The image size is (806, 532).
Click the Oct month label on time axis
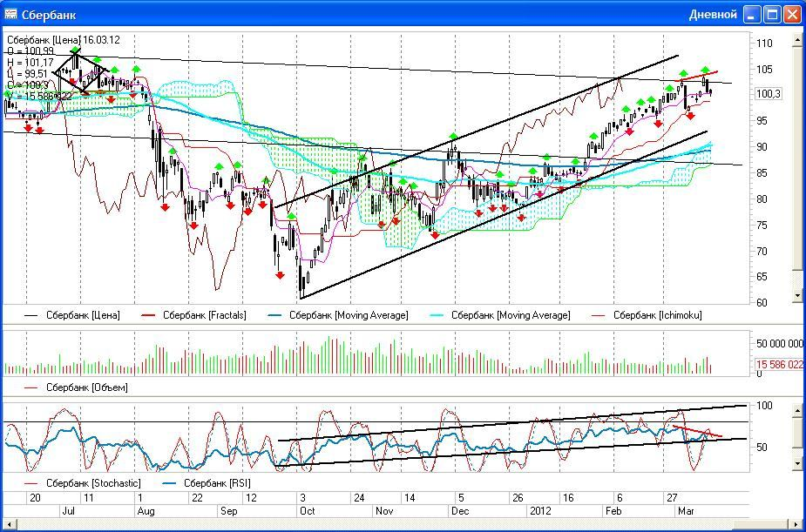[308, 511]
